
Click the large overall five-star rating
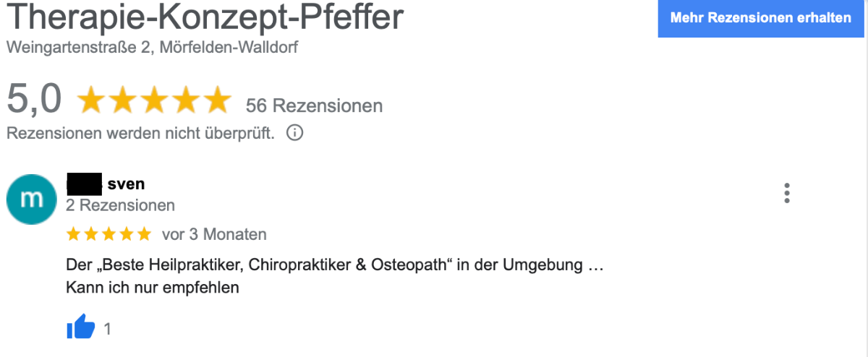153,101
